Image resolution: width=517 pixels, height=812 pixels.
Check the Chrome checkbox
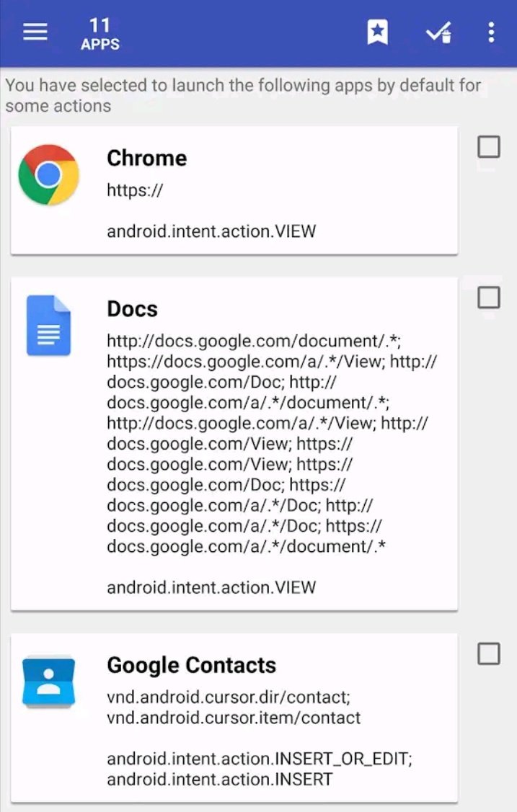pyautogui.click(x=488, y=147)
